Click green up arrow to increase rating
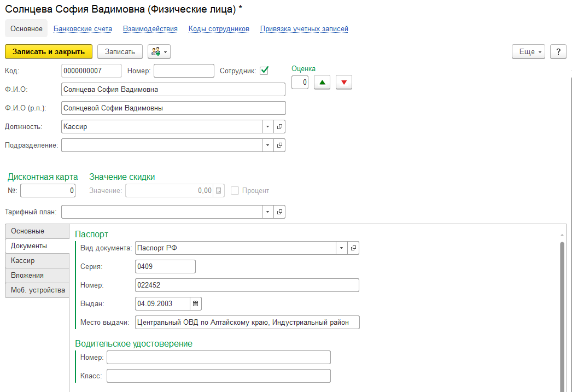 (322, 83)
